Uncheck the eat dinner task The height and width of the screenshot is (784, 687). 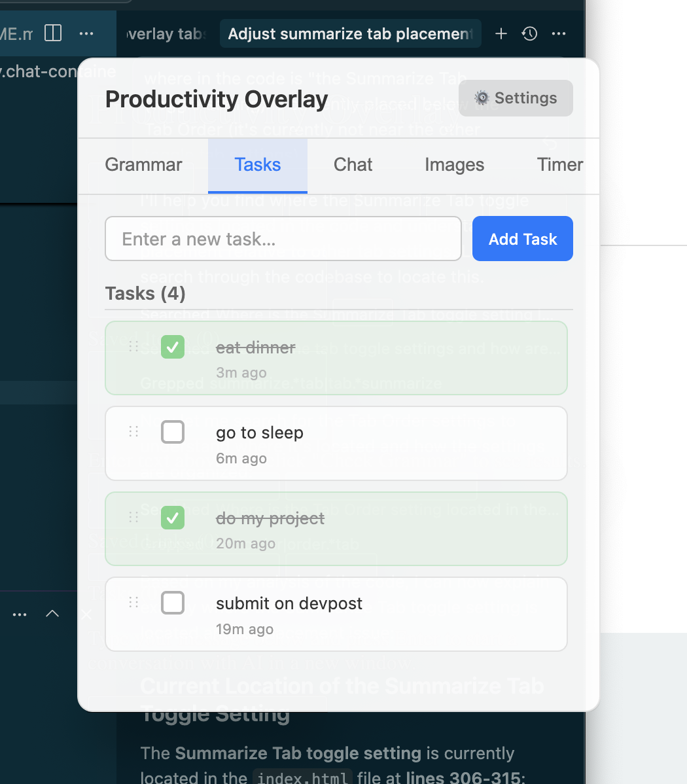point(173,347)
